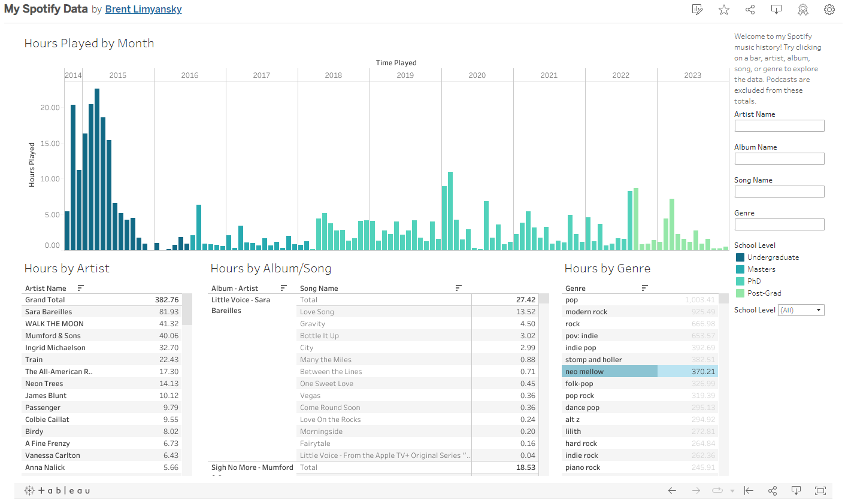Screen dimensions: 845x504
Task: Select the Anna Nalick artist row
Action: pos(102,467)
